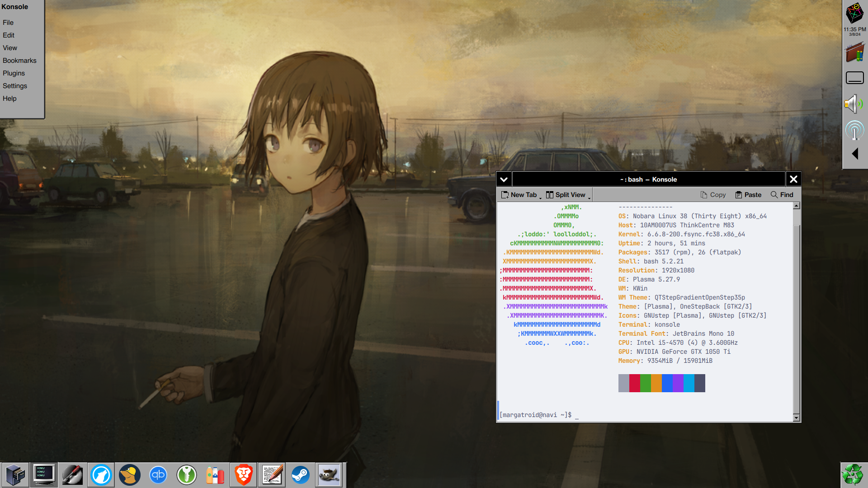
Task: Open the Help menu
Action: tap(9, 99)
